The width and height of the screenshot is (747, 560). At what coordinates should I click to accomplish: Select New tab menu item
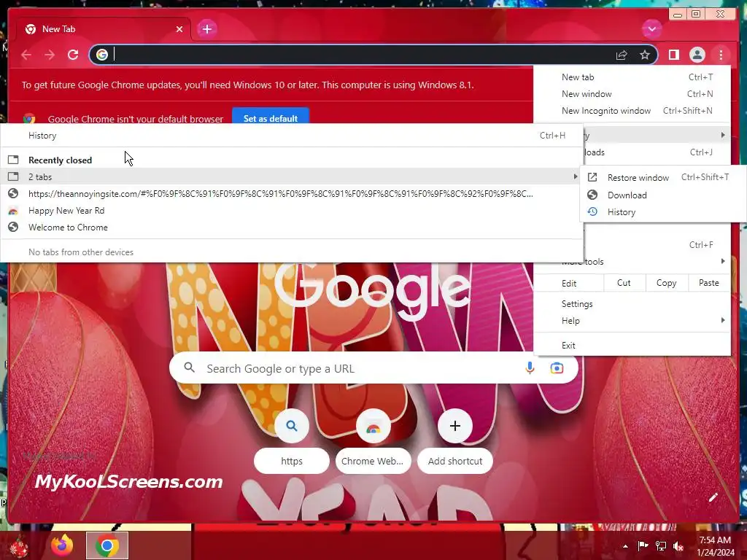click(632, 77)
